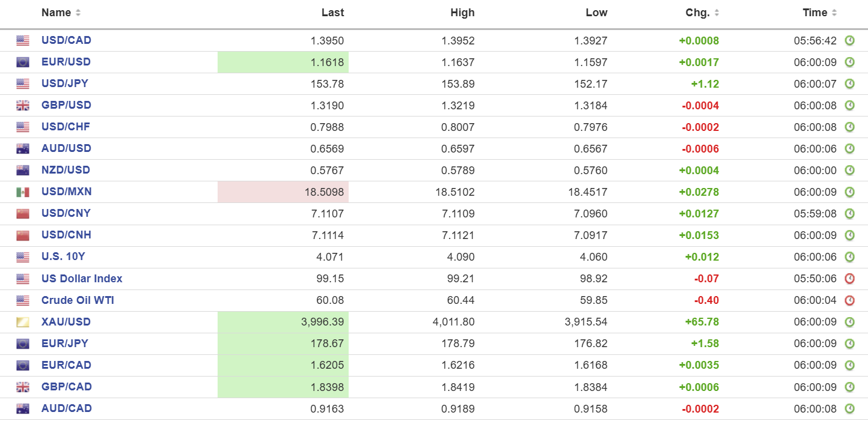This screenshot has width=868, height=421.
Task: Sort by the Chg. column sort arrows
Action: click(x=717, y=13)
